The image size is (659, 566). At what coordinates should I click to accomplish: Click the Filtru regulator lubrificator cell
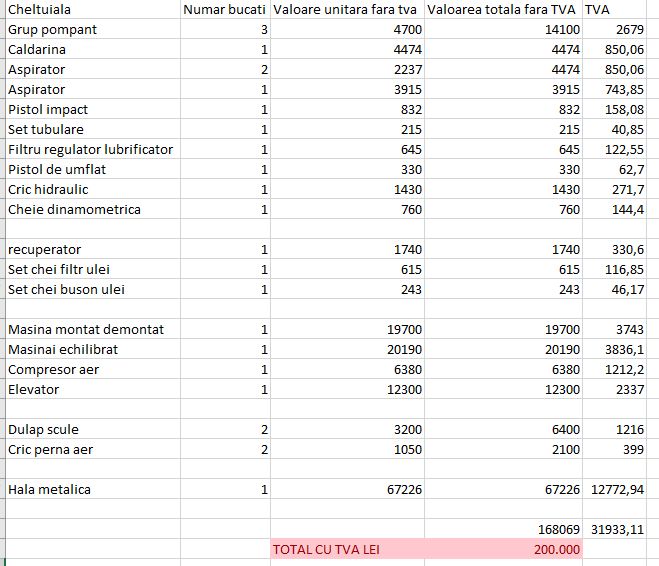[x=93, y=149]
